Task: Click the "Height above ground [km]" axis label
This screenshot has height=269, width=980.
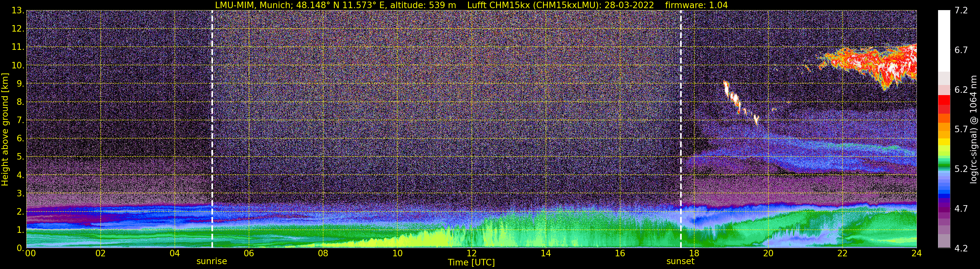Action: [x=5, y=129]
